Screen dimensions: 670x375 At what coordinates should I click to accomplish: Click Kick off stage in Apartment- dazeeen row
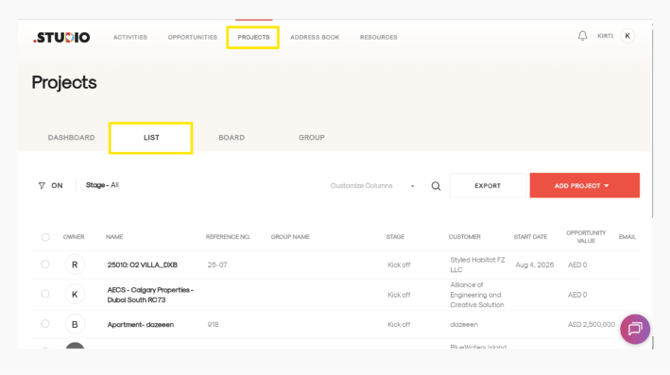tap(399, 325)
